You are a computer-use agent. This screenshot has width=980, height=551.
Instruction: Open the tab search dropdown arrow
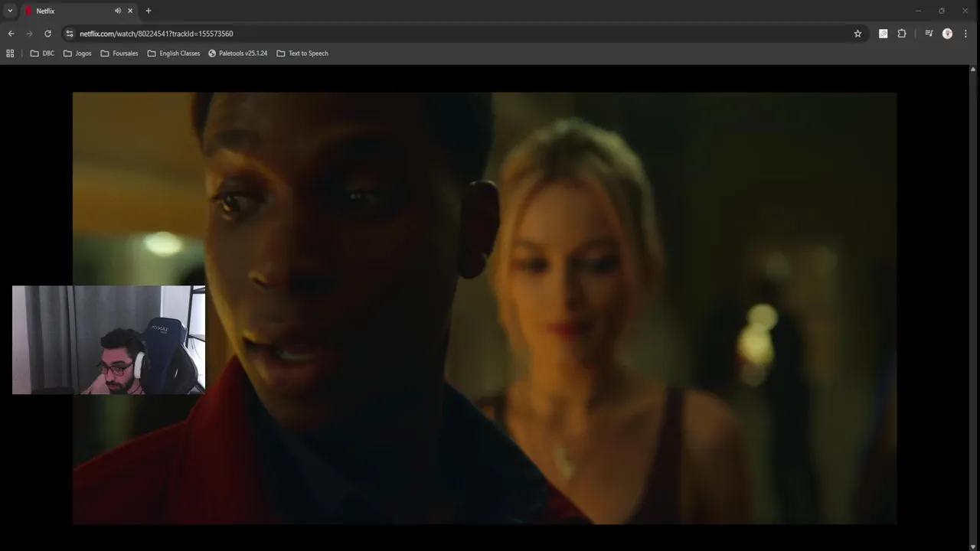(10, 11)
